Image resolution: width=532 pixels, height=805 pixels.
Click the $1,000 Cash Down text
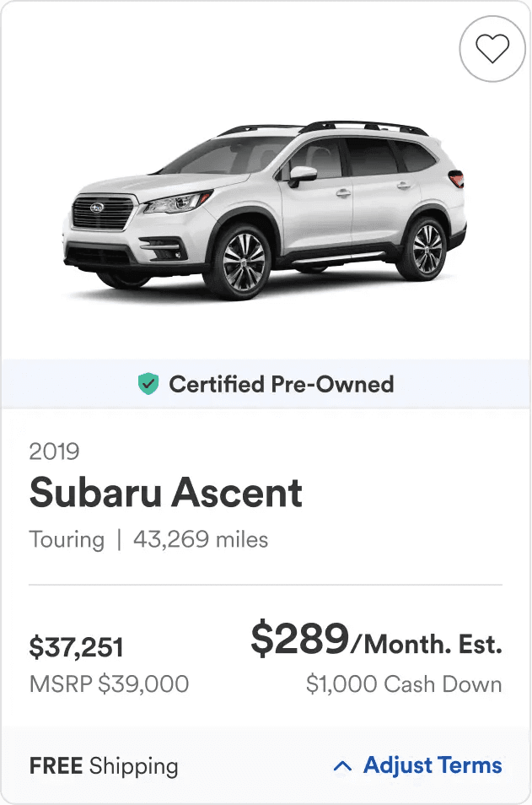(x=404, y=684)
